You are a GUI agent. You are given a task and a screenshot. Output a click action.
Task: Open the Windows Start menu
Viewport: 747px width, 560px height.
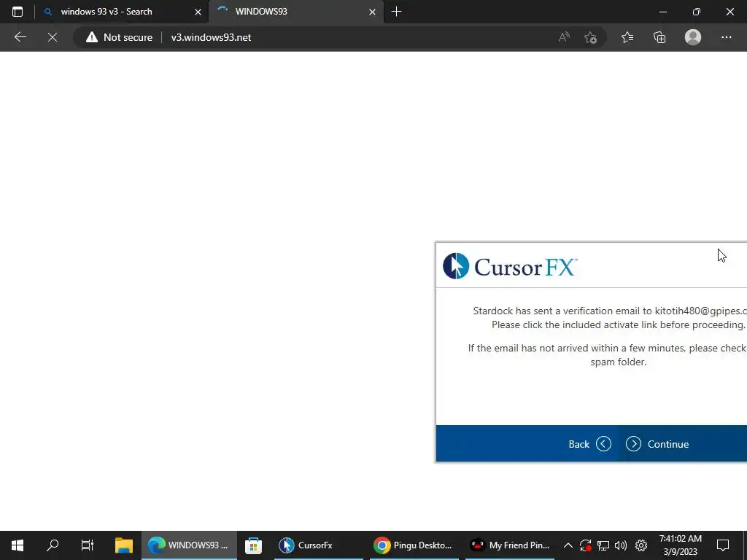pos(18,545)
